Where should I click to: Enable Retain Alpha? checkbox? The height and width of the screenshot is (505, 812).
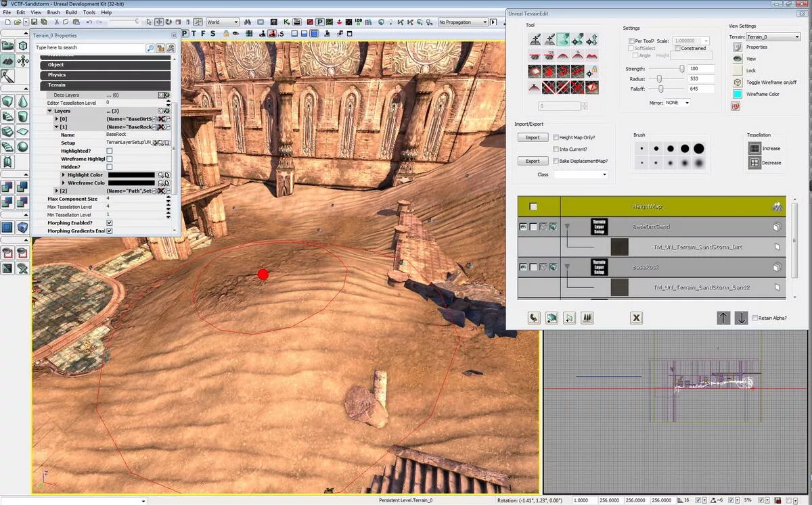point(754,318)
